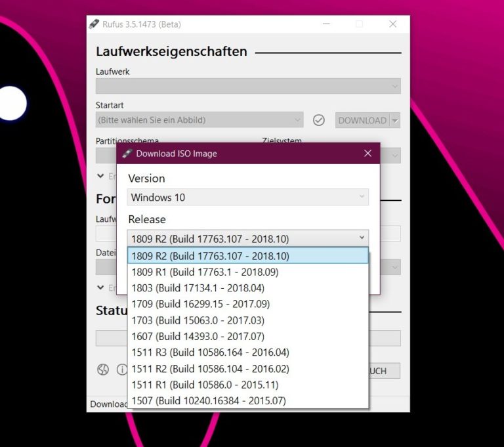504x447 pixels.
Task: Click the DOWNLOAD button in Rufus
Action: [362, 120]
